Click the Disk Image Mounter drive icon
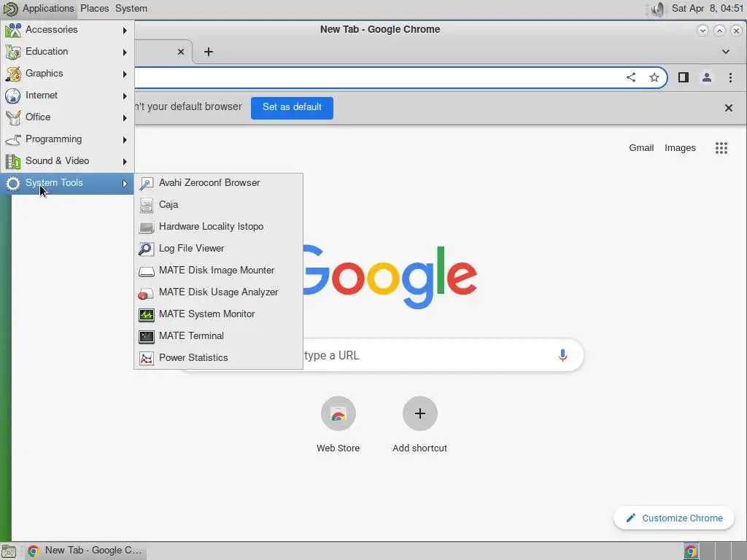The height and width of the screenshot is (560, 747). [146, 271]
